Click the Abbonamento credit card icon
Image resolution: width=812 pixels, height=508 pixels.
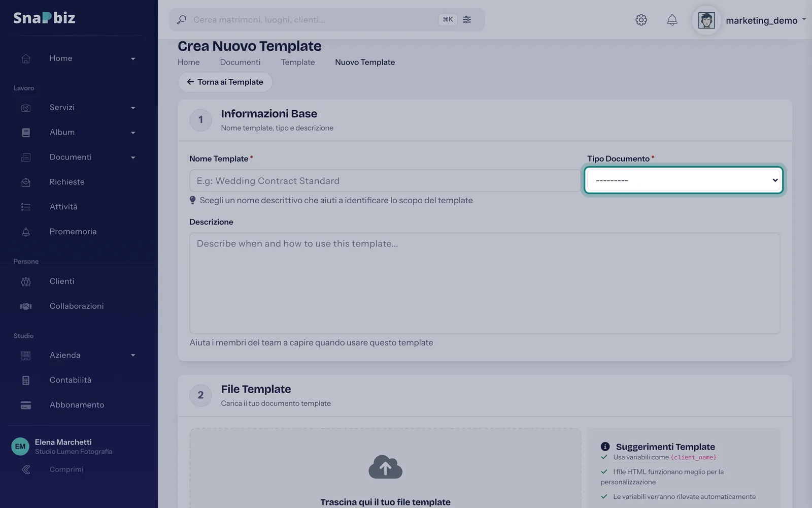(26, 405)
